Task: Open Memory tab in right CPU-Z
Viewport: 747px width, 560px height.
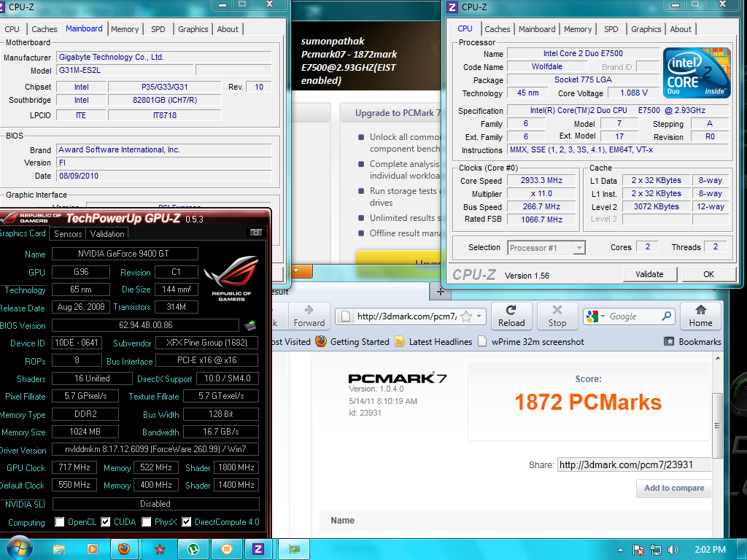Action: pyautogui.click(x=578, y=29)
